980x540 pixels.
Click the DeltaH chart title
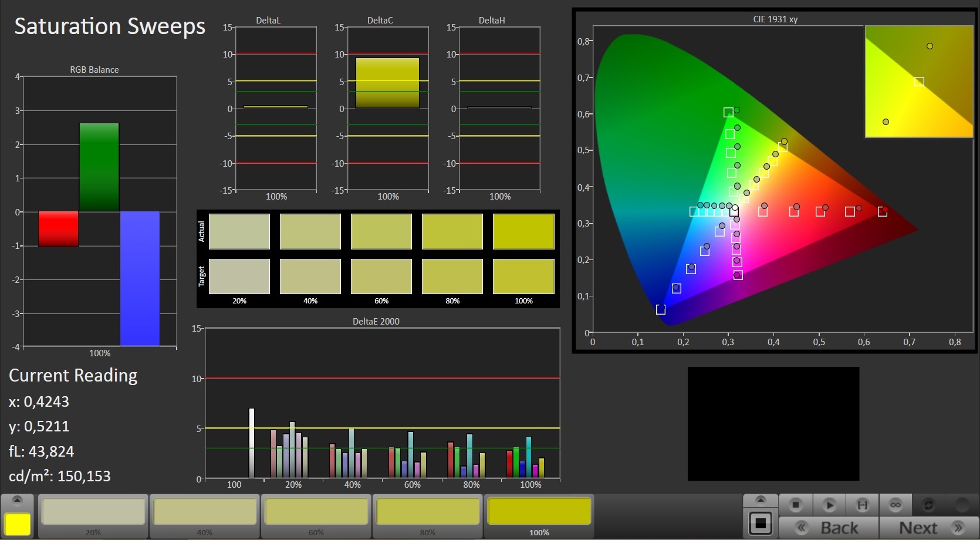point(492,21)
